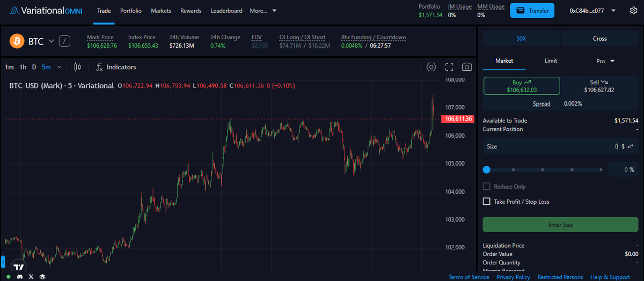Open the Pro order type dropdown
This screenshot has height=281, width=644.
(x=605, y=61)
